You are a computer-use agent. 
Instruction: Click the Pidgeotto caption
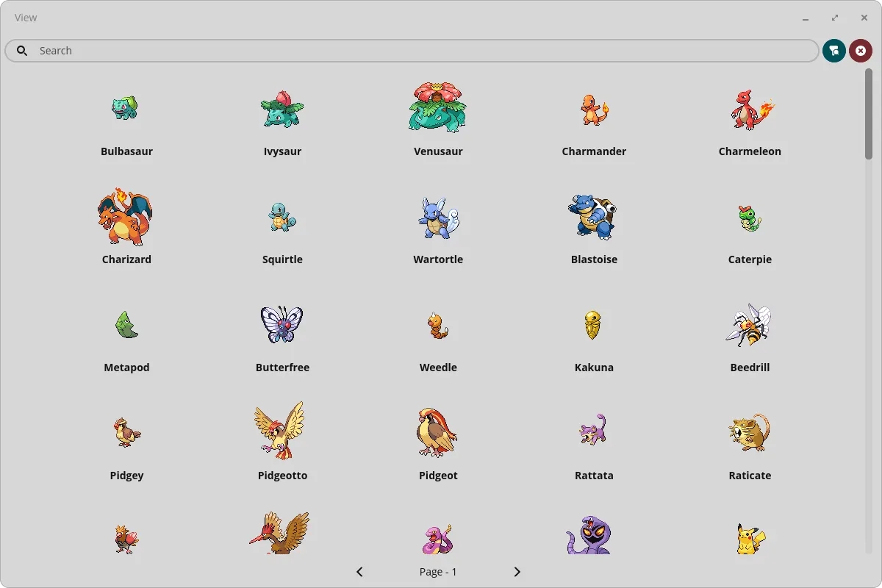click(282, 476)
